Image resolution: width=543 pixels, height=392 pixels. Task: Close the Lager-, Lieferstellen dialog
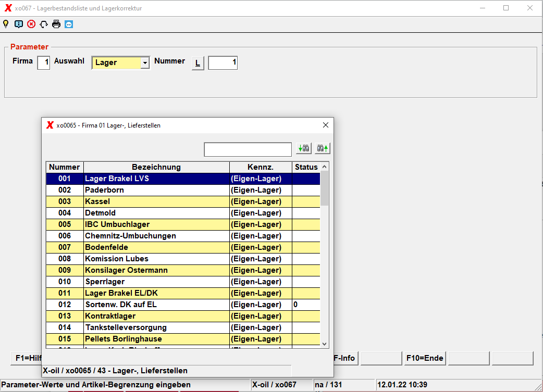tap(326, 125)
